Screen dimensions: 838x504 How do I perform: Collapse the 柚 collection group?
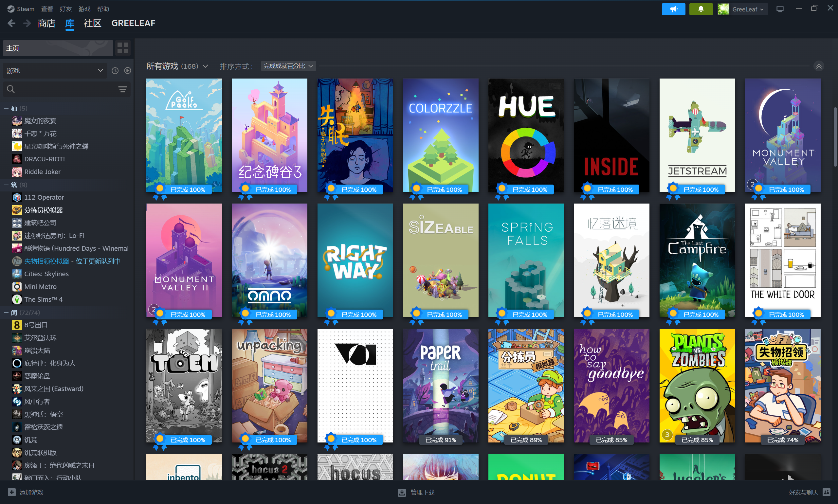pos(6,108)
